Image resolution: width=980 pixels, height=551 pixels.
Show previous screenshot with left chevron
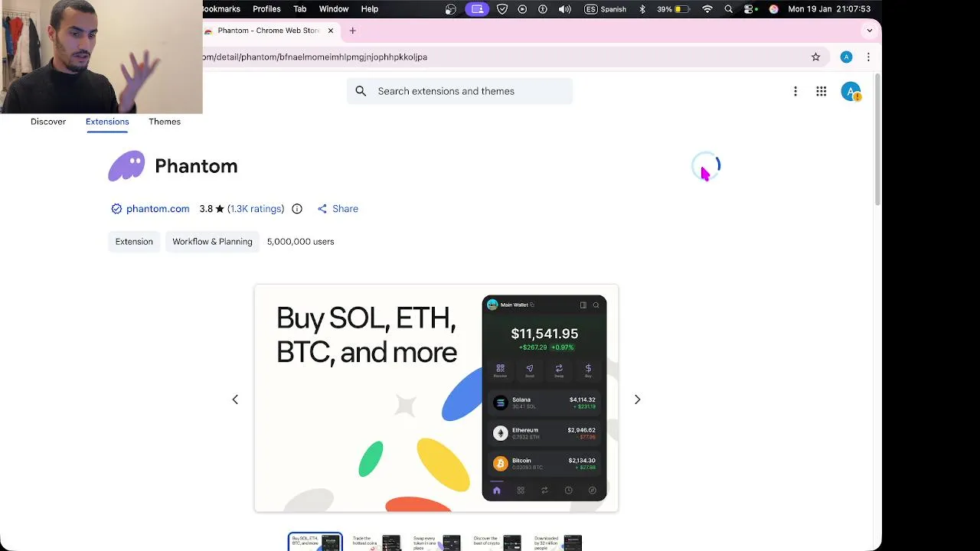point(235,399)
